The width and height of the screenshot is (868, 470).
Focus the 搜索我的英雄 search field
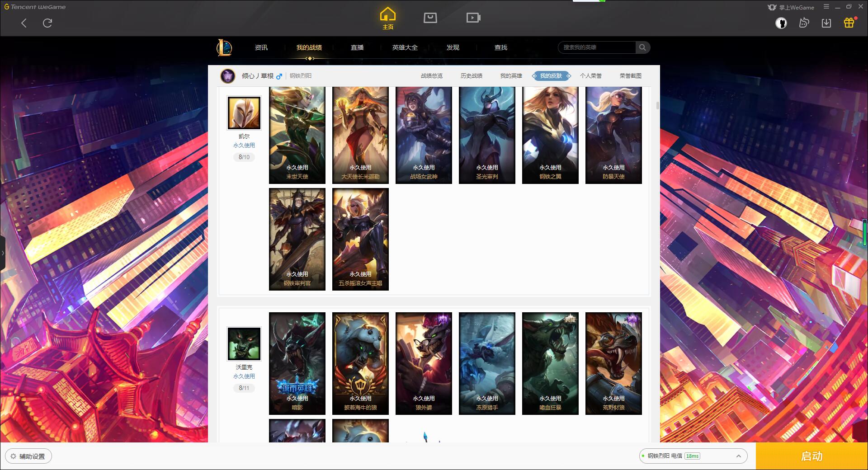597,47
